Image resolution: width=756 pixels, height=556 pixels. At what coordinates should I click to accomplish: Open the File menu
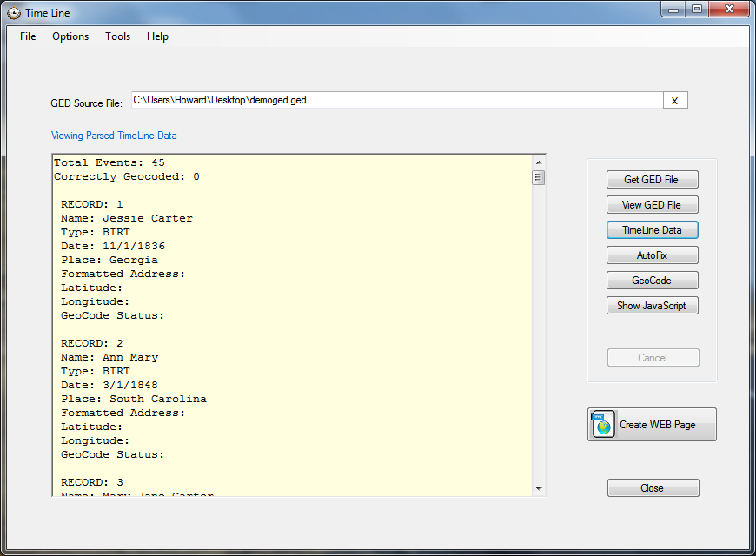pyautogui.click(x=27, y=36)
